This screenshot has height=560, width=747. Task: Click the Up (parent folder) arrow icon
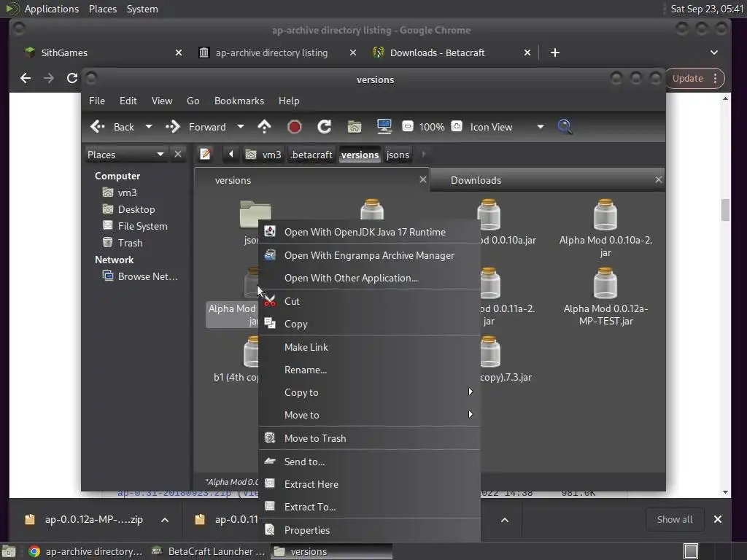tap(264, 127)
